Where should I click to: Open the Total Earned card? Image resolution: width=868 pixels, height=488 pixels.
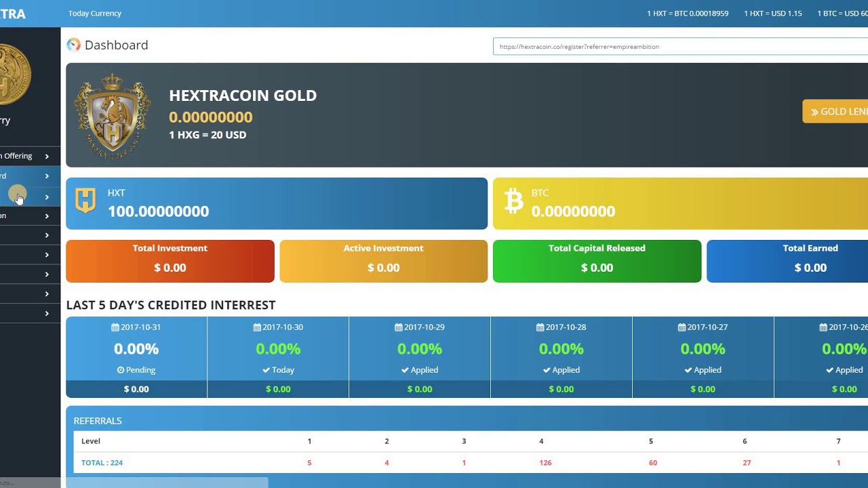(787, 261)
